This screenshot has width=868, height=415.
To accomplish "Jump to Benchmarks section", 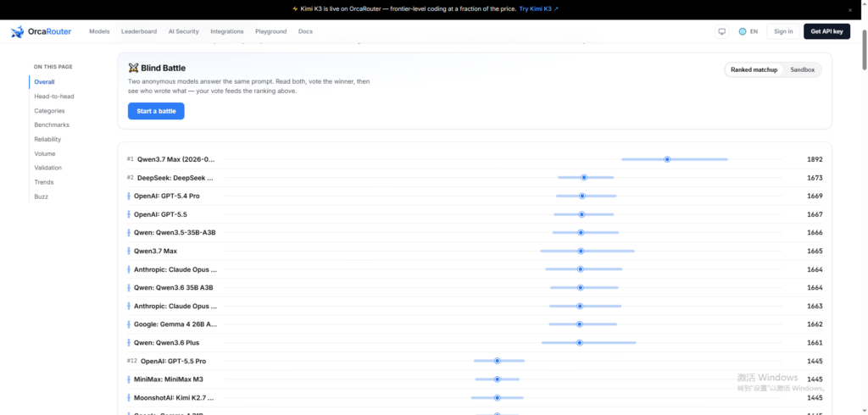I will tap(52, 125).
